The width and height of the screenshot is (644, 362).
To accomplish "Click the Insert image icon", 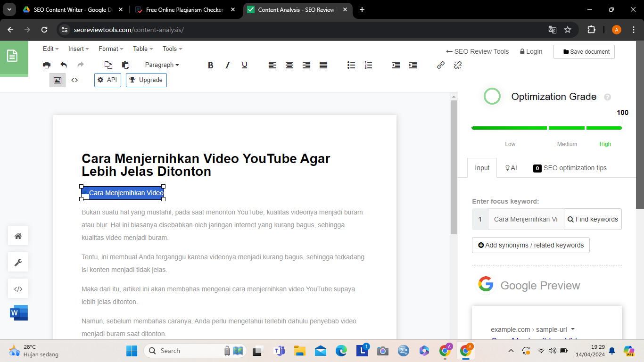I will point(58,80).
